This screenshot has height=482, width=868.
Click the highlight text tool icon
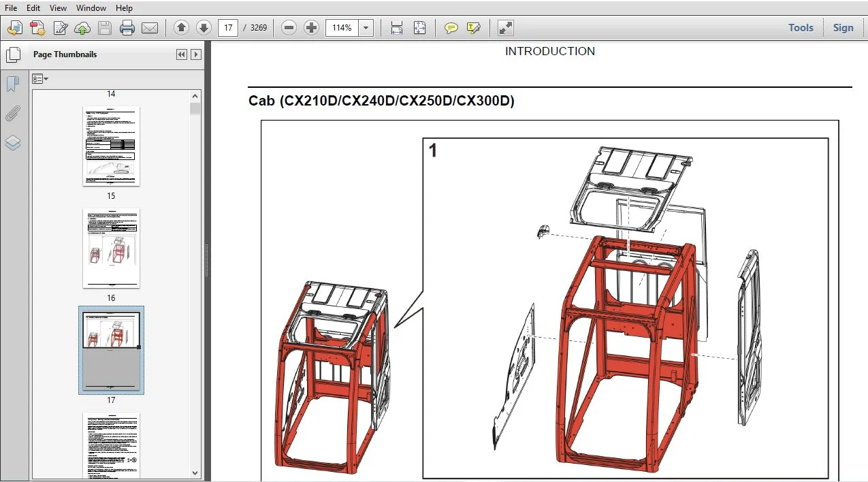474,28
